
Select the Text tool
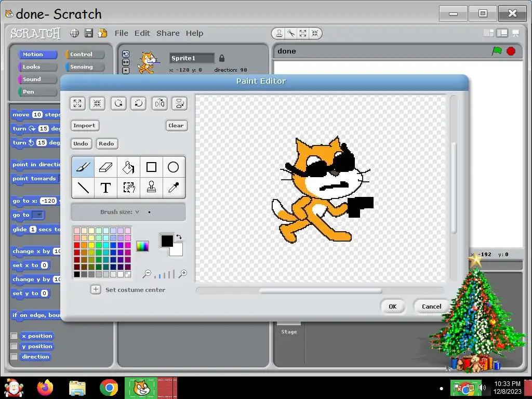pyautogui.click(x=105, y=187)
